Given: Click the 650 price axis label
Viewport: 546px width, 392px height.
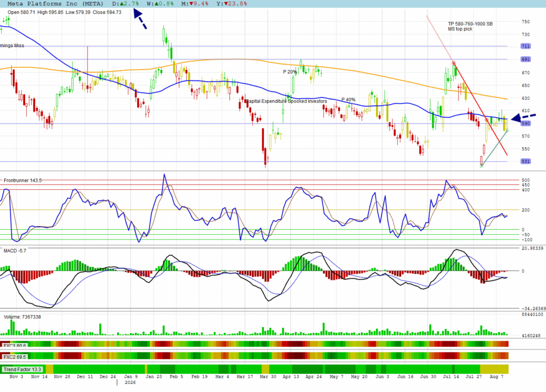Looking at the screenshot, I should [x=525, y=85].
